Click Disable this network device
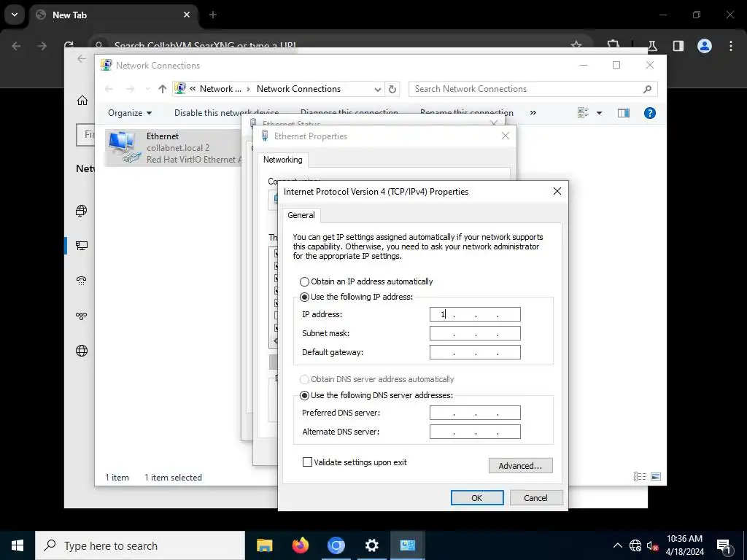 click(226, 113)
